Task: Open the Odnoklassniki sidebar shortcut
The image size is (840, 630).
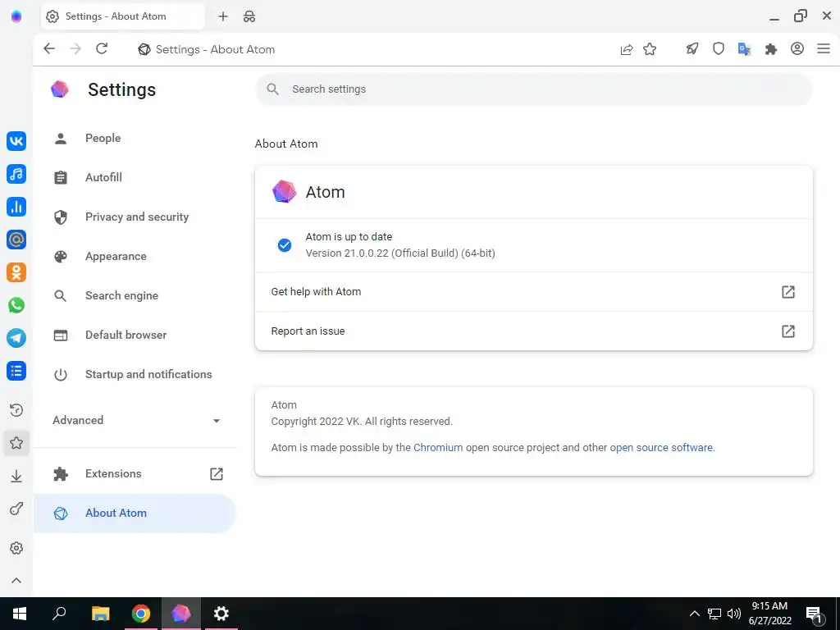Action: point(16,272)
